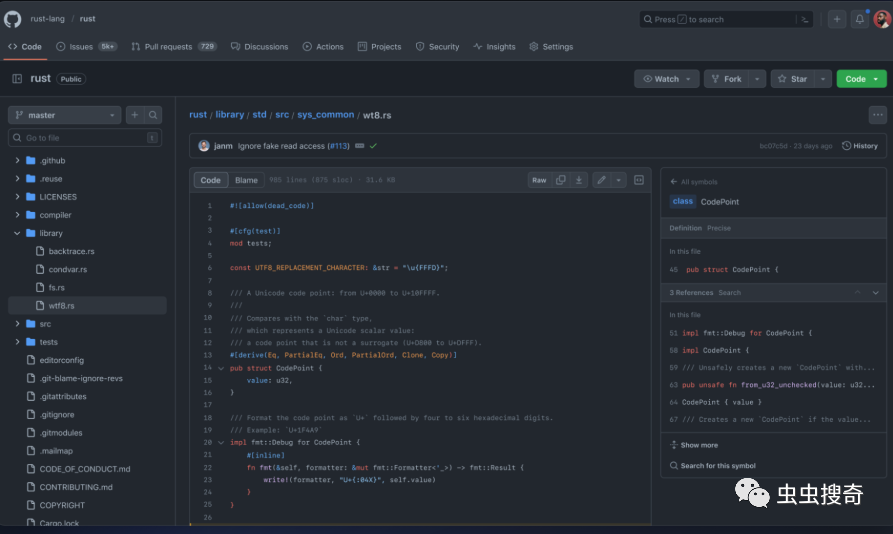Open file History
The width and height of the screenshot is (893, 534).
pos(860,146)
